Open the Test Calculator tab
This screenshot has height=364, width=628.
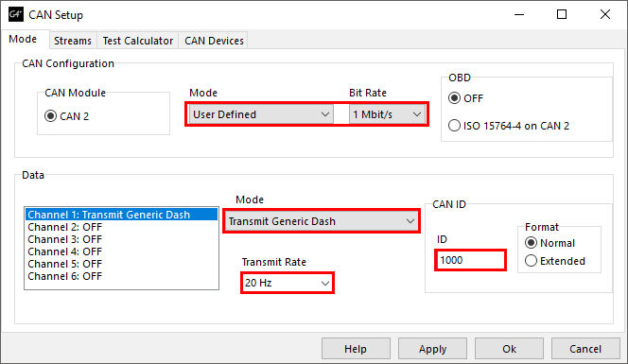[x=138, y=41]
